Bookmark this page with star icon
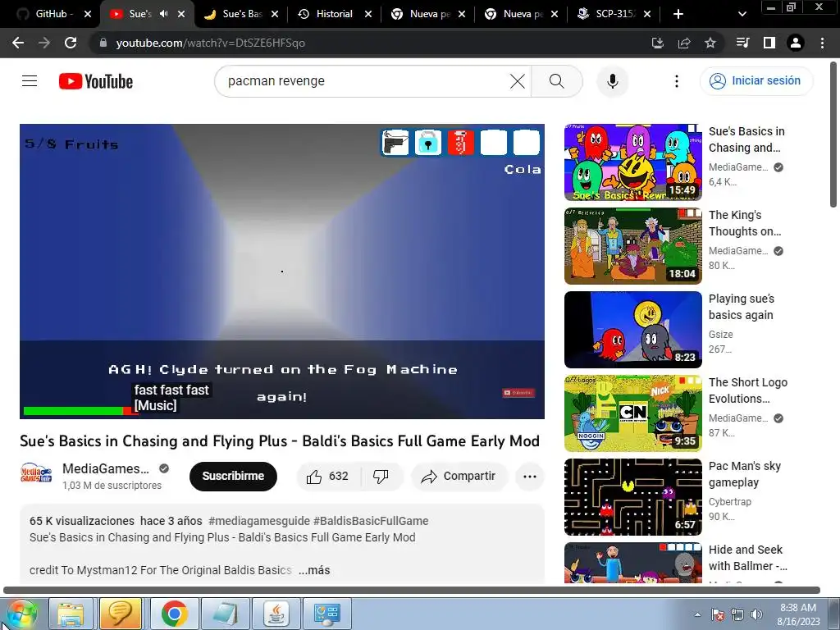The image size is (840, 630). pyautogui.click(x=710, y=43)
